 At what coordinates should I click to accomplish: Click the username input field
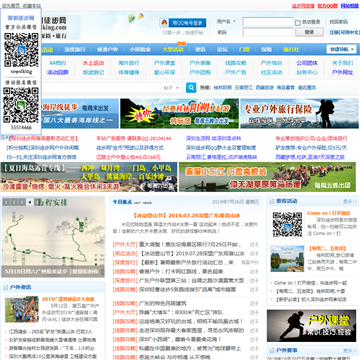(268, 22)
